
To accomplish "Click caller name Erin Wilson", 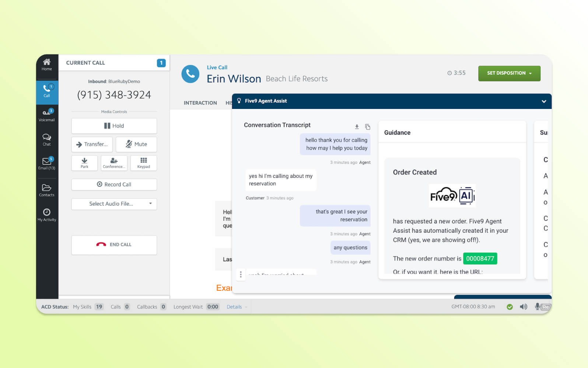I will [x=234, y=79].
